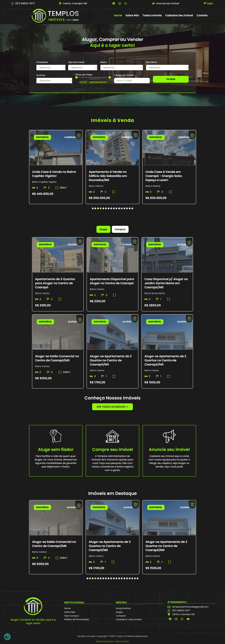This screenshot has height=644, width=225.
Task: Select first carousel dot under Imóveis à Venda
Action: point(93,209)
